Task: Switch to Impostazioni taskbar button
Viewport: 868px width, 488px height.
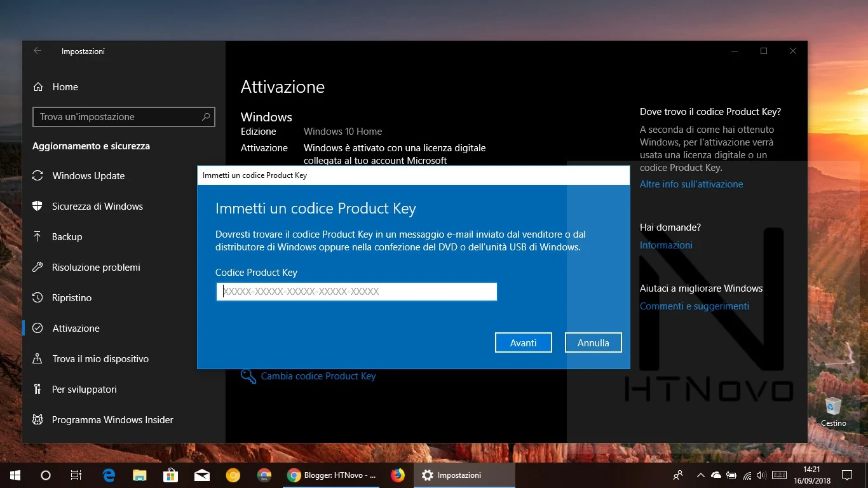Action: [465, 475]
